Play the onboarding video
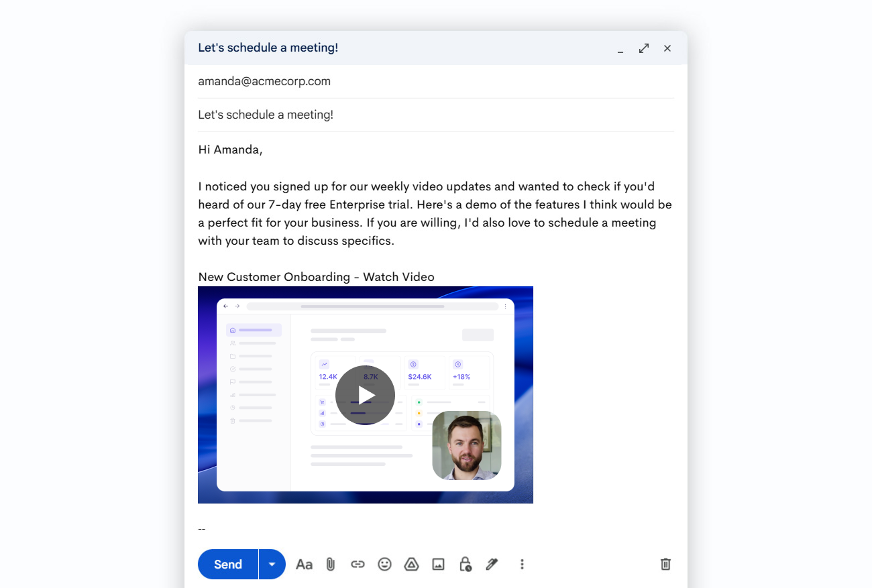This screenshot has width=872, height=588. 365,395
